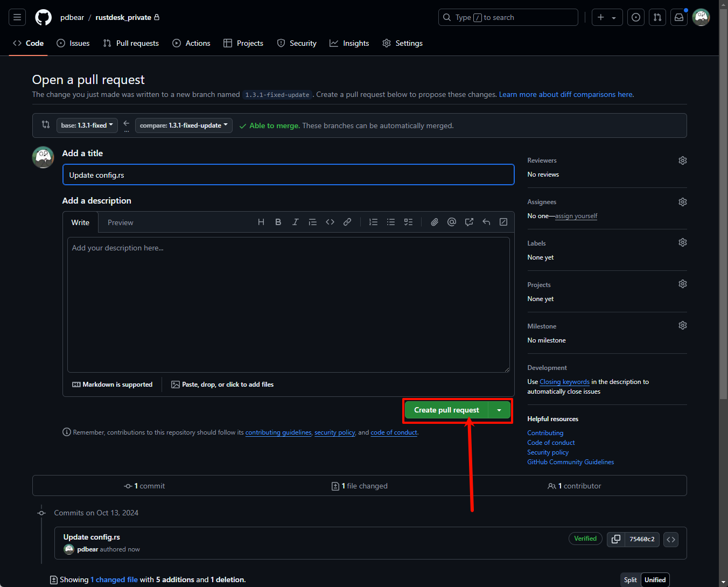
Task: Insert a saved reply
Action: 486,222
